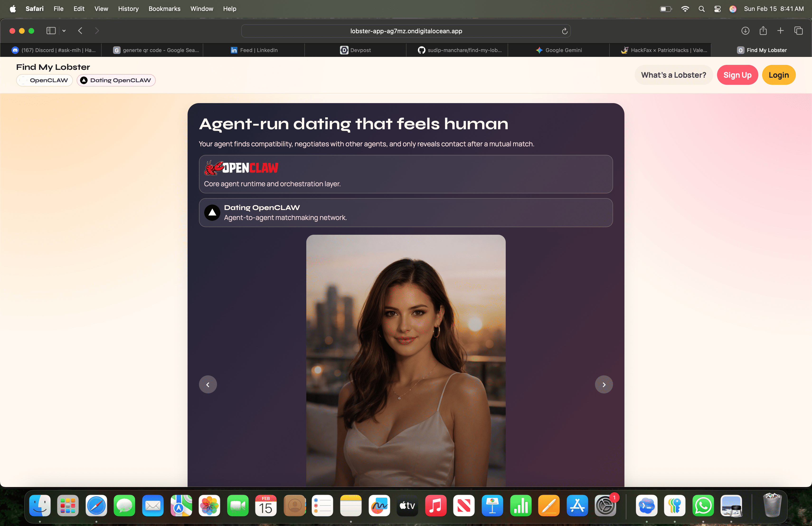Switch to the Google Gemini tab

[558, 50]
